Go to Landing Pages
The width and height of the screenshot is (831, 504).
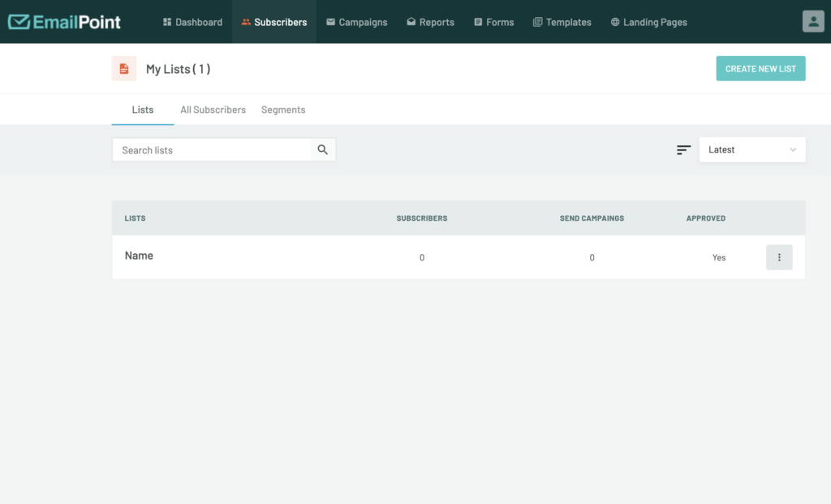click(x=648, y=22)
